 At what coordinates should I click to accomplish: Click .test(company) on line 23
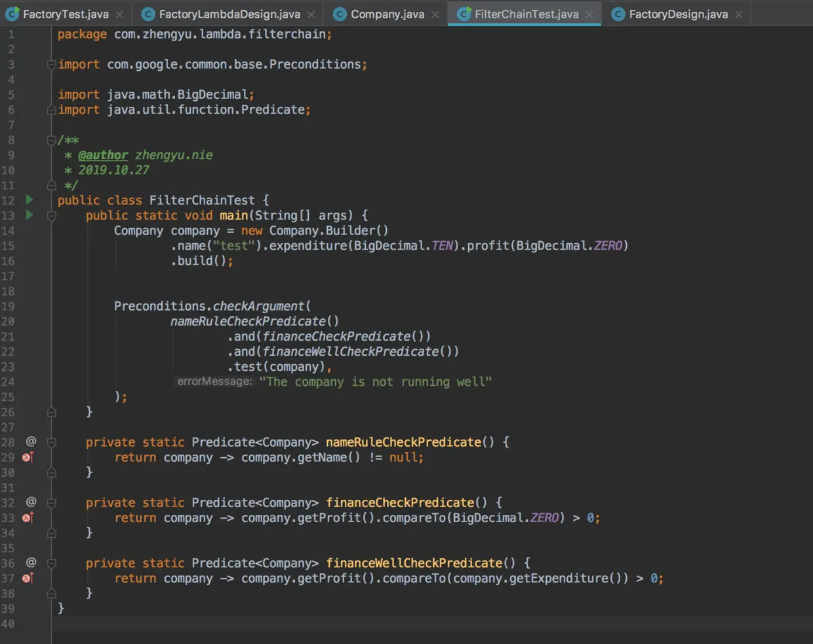276,367
